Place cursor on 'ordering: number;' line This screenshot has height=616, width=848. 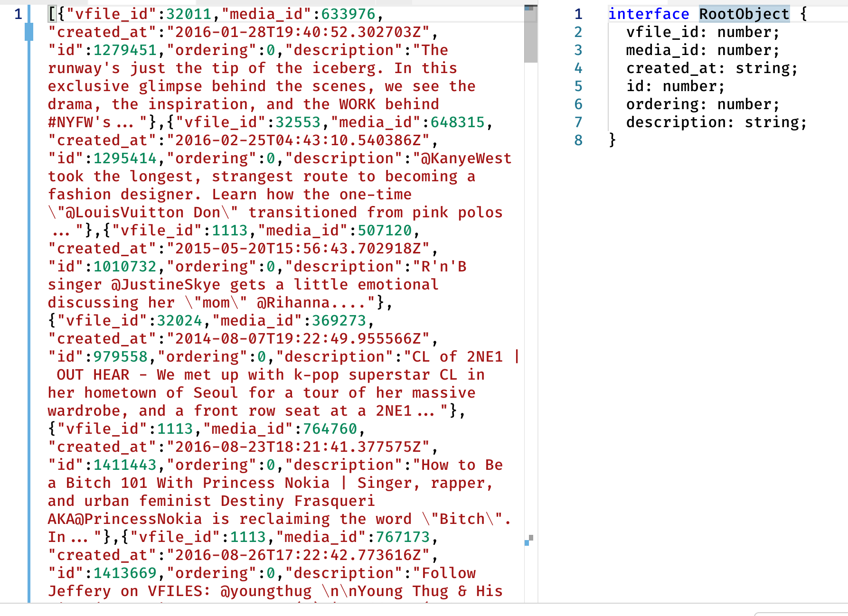(x=702, y=104)
